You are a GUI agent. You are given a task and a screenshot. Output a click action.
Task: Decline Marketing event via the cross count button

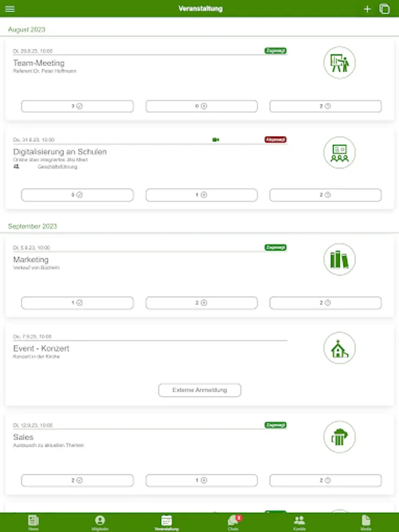[202, 303]
